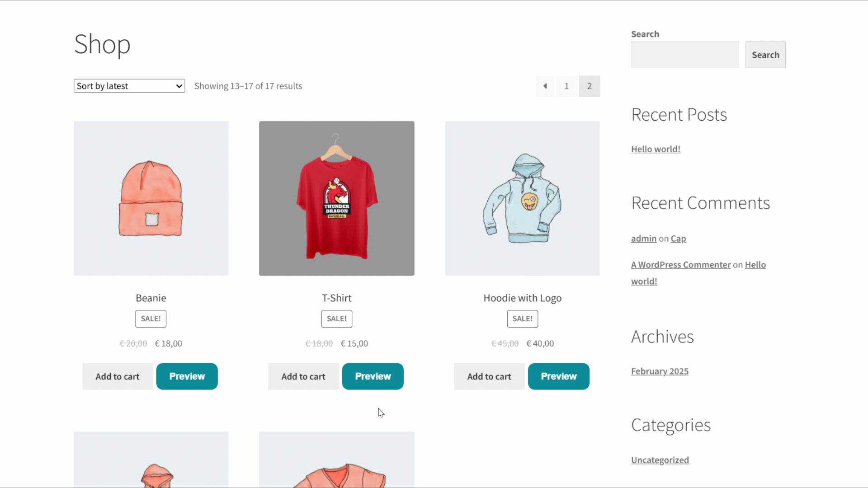
Task: Open the T-Shirt product image
Action: tap(336, 198)
